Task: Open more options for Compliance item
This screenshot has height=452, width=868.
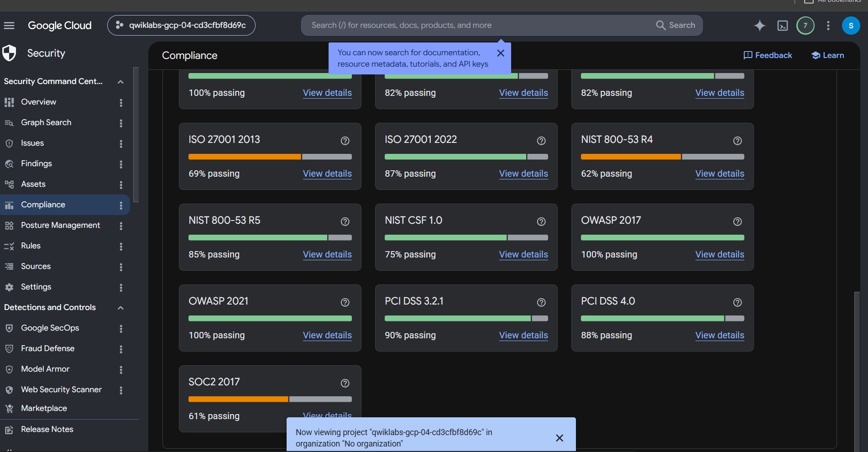Action: point(121,205)
